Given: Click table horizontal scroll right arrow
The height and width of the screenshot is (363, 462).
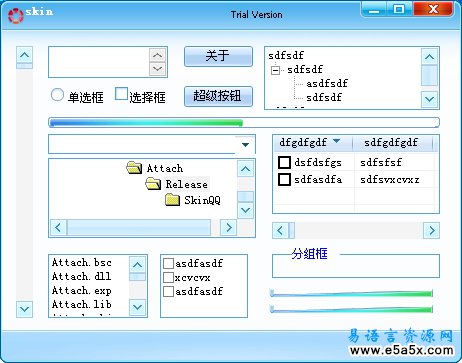Looking at the screenshot, I should (431, 230).
